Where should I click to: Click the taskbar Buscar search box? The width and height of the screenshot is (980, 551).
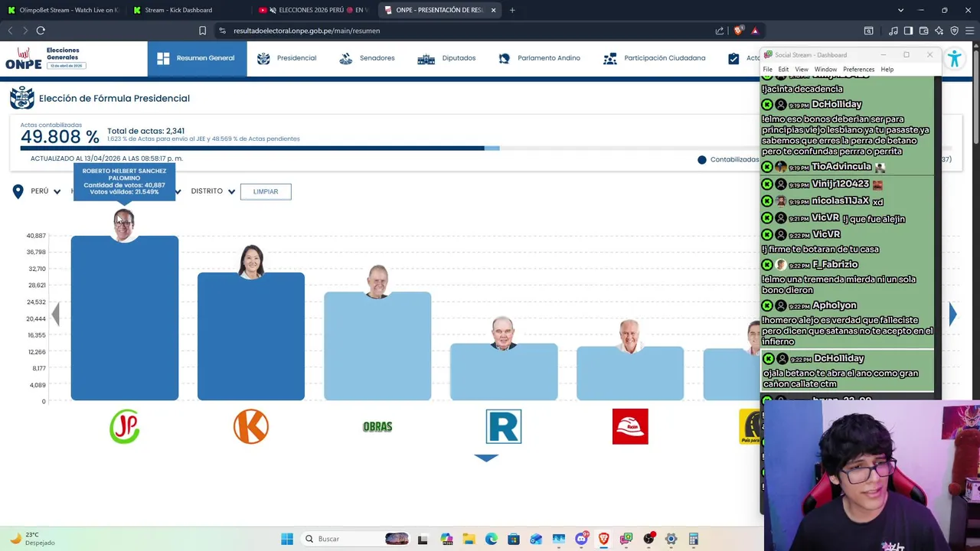357,539
